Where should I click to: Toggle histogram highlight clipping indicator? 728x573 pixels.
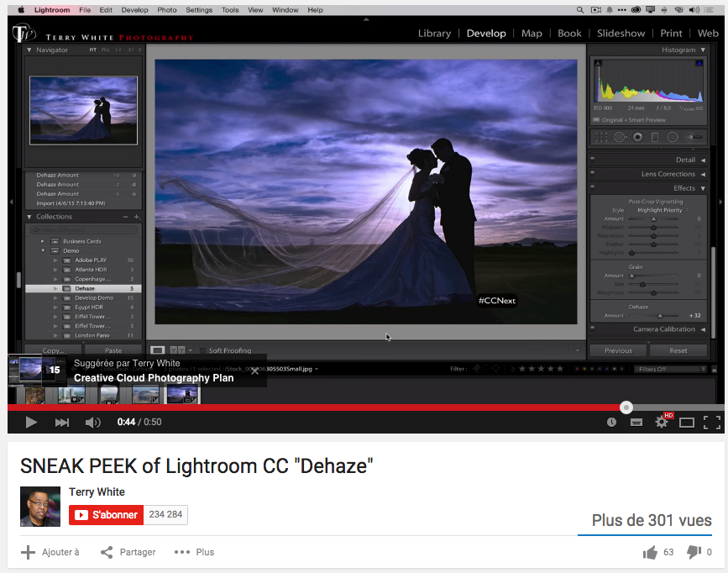pyautogui.click(x=699, y=63)
